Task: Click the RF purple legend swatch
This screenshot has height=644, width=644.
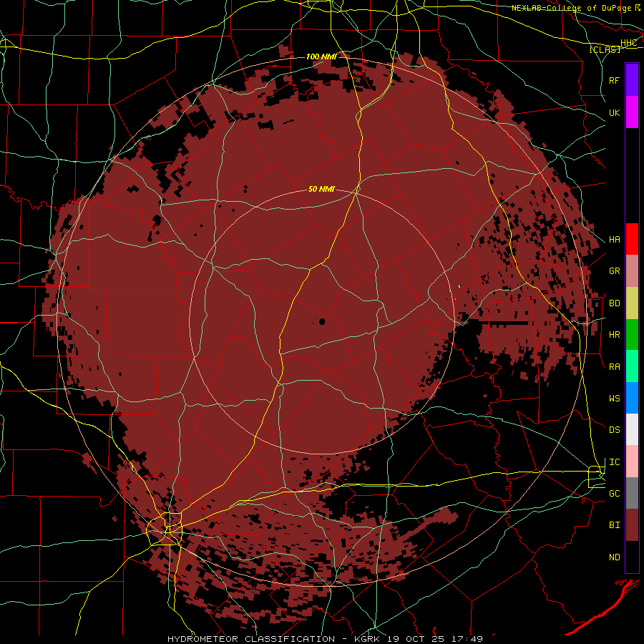Action: pyautogui.click(x=632, y=80)
